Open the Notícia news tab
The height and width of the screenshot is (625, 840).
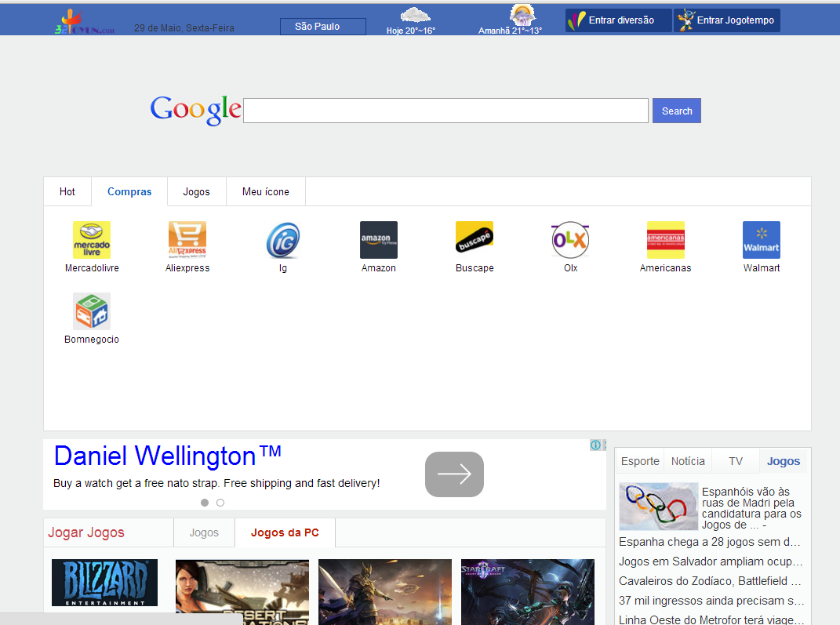[x=688, y=461]
